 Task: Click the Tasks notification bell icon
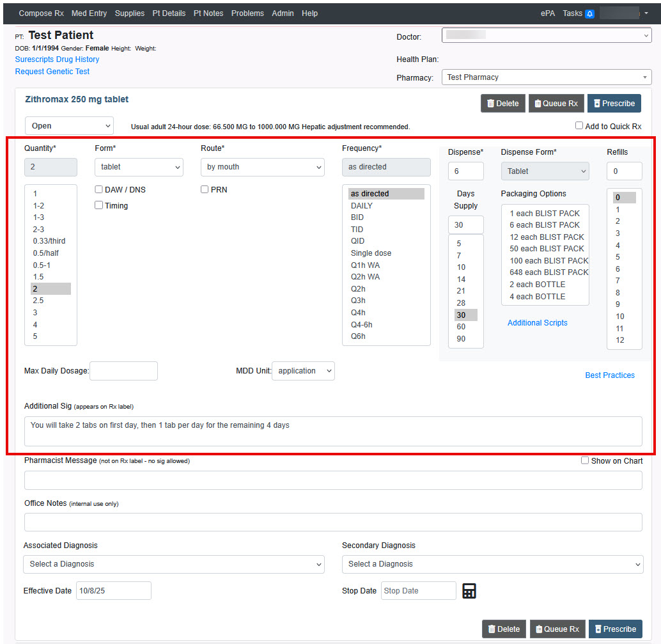click(x=589, y=13)
